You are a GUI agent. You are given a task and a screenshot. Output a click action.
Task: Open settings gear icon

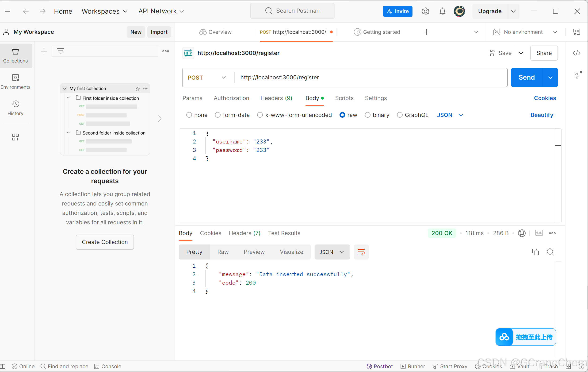425,11
